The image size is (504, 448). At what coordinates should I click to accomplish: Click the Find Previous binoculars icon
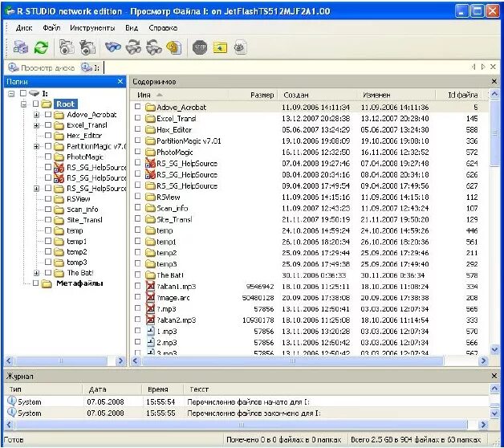154,47
